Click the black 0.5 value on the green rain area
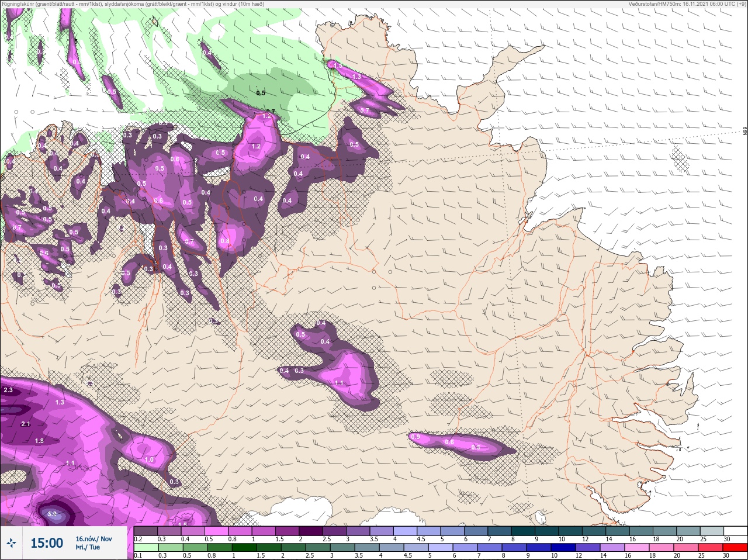The image size is (748, 560). tap(261, 93)
